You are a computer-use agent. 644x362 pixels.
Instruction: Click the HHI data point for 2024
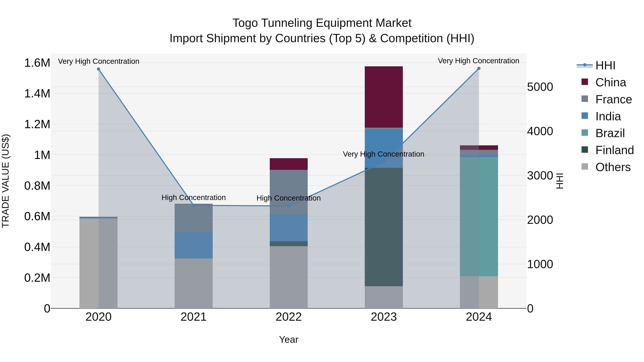point(479,68)
